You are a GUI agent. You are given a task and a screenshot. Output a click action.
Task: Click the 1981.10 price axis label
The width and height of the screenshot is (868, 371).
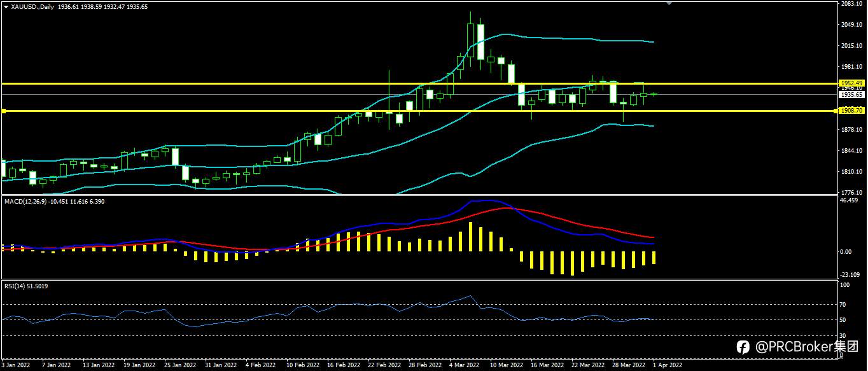pyautogui.click(x=851, y=67)
